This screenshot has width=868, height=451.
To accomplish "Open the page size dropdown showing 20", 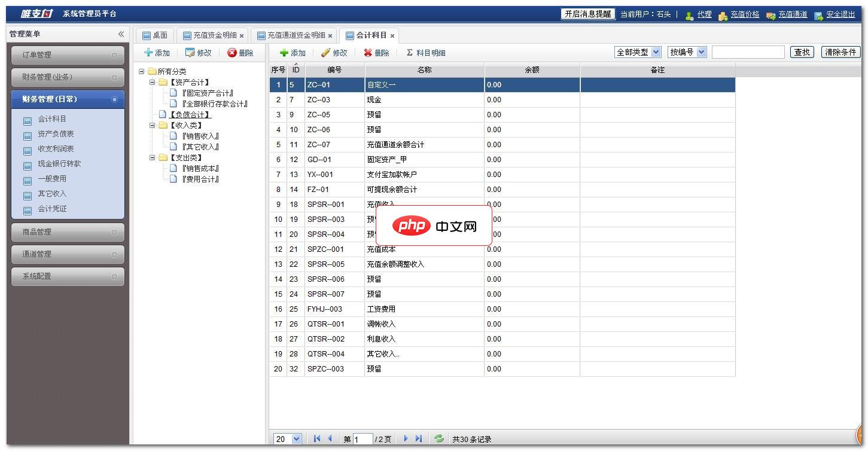I will tap(287, 438).
